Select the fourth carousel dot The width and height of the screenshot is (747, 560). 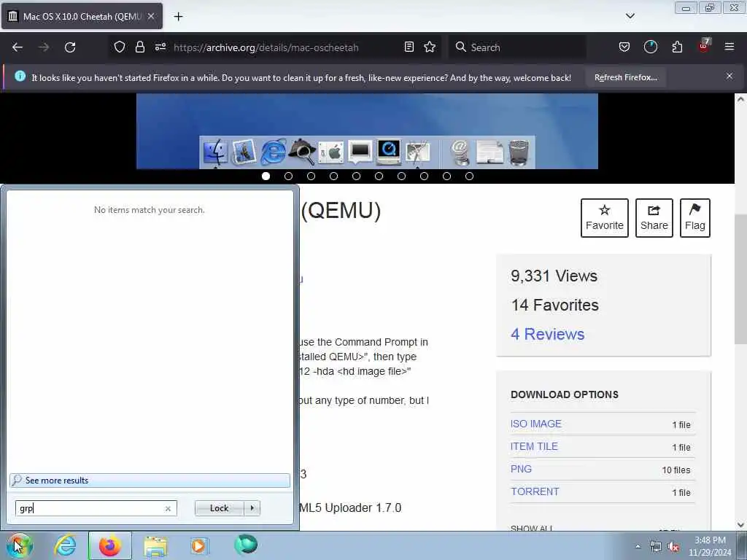[x=333, y=176]
